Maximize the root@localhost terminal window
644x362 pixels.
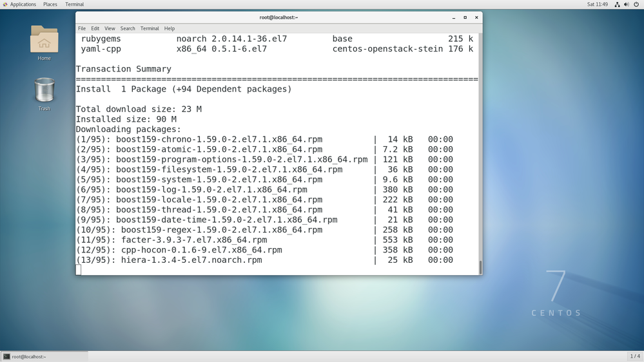pos(465,17)
